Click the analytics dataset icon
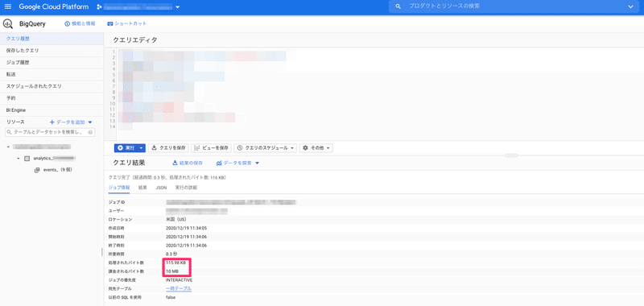The height and width of the screenshot is (306, 644). click(x=27, y=158)
